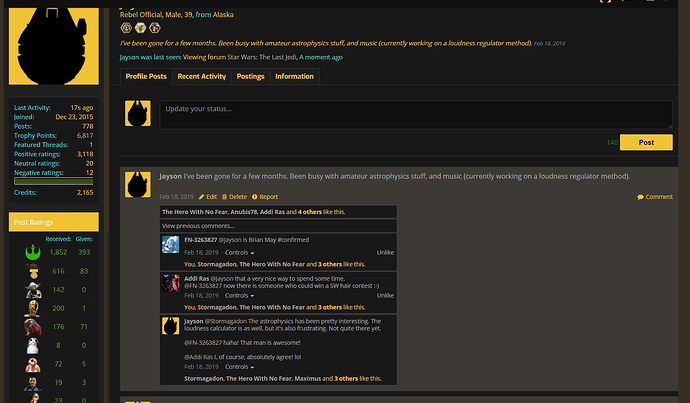Submit the status with the Post button
Screen dimensions: 690x403
click(x=646, y=143)
